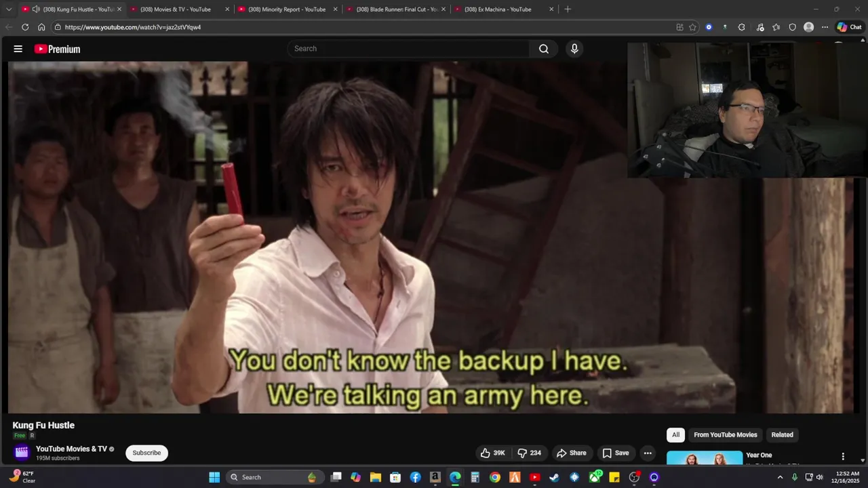
Task: Open the split screen apps icon
Action: tap(679, 27)
